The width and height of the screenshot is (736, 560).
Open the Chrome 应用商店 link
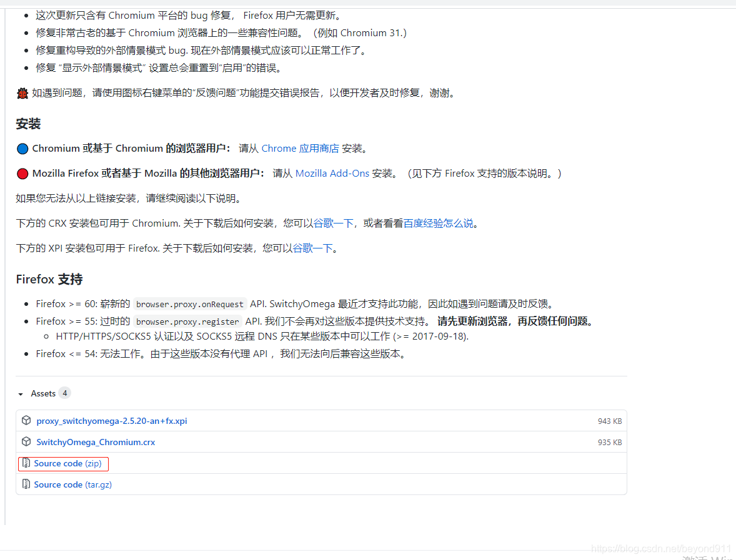[301, 149]
